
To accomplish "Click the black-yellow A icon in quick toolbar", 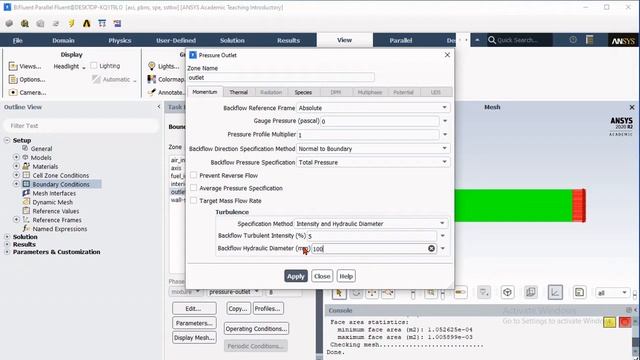I will click(87, 24).
